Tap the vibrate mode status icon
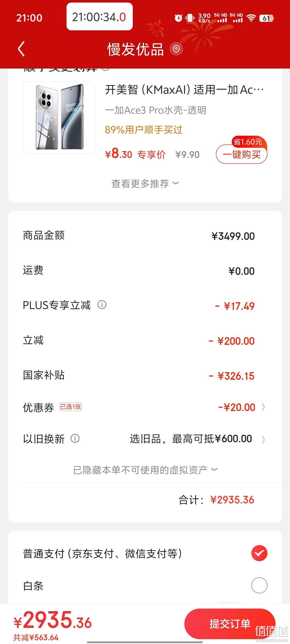 pyautogui.click(x=190, y=18)
